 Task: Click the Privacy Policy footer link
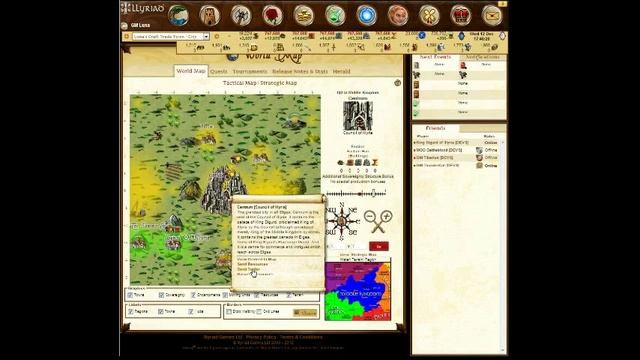tap(261, 337)
